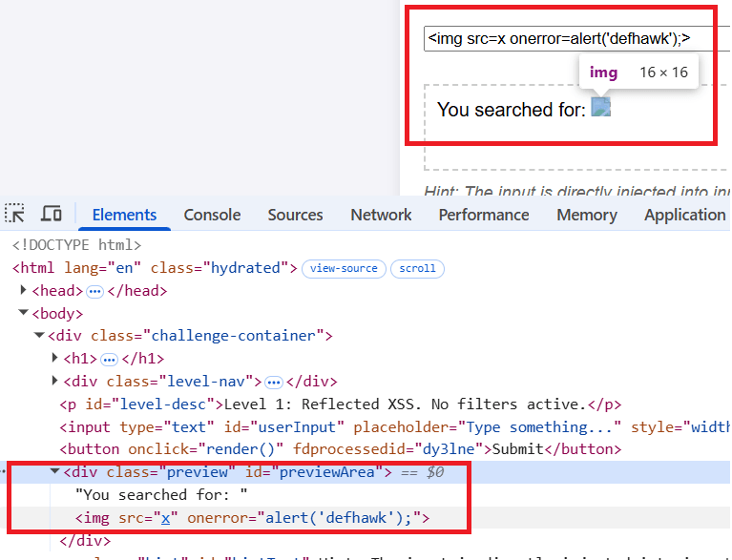Click the ellipsis badge in level-nav div
732x560 pixels.
(274, 382)
